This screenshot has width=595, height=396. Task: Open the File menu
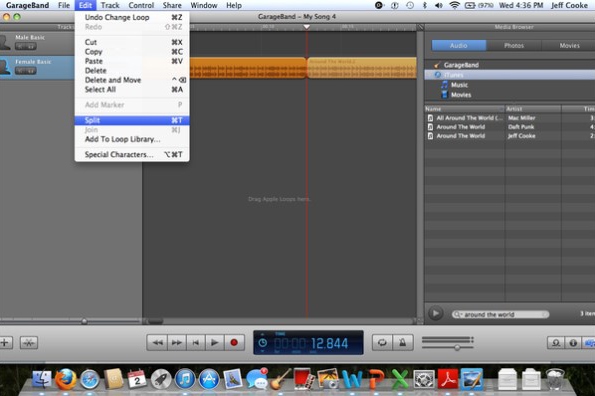64,5
